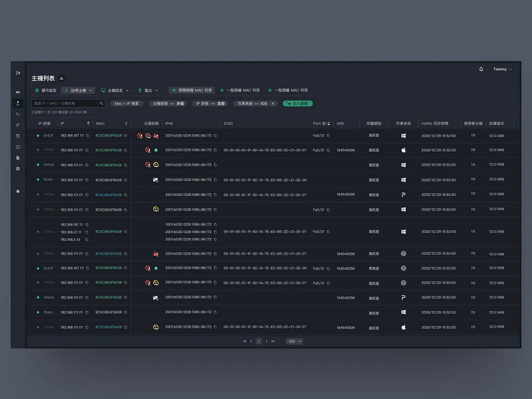
Task: Click the topology icon next to 主機列表
Action: click(x=62, y=79)
